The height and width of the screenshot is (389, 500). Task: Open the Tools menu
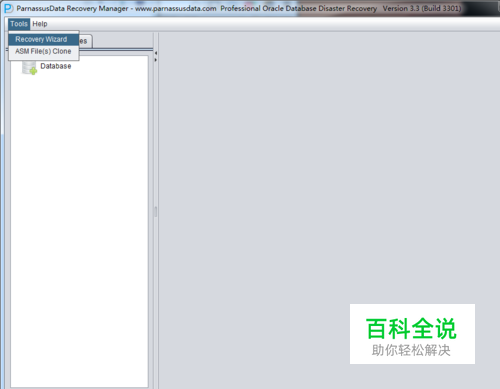19,24
